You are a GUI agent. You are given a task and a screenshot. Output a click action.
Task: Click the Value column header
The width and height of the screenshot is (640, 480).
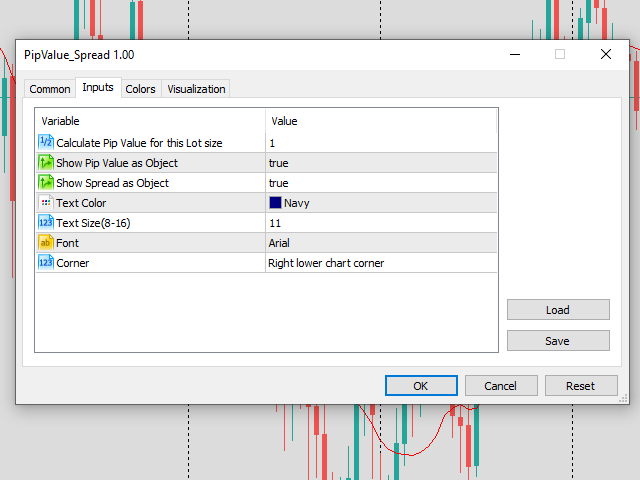point(381,121)
